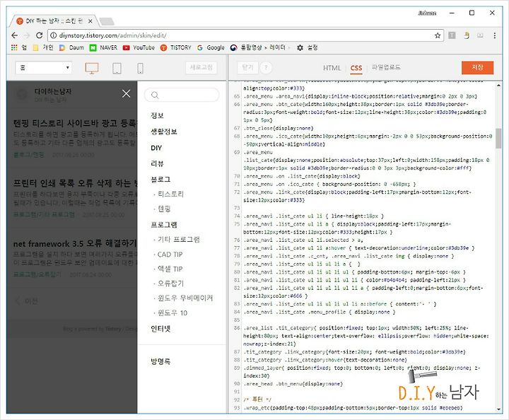Open post 텐핑 티스토리 사이드바 광고 등록
509x420 pixels.
[x=75, y=123]
